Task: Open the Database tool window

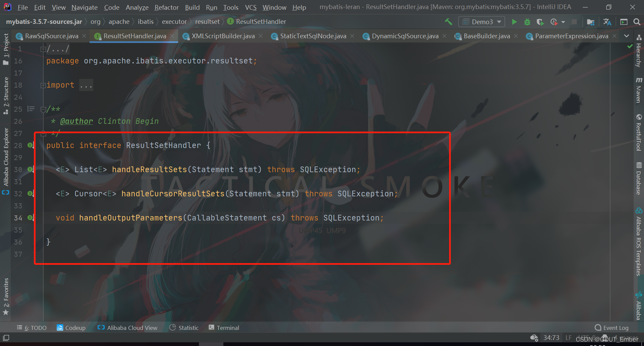Action: click(x=639, y=179)
